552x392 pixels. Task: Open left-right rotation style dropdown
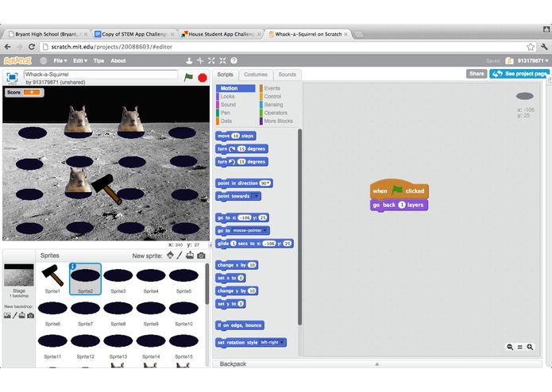pos(272,343)
